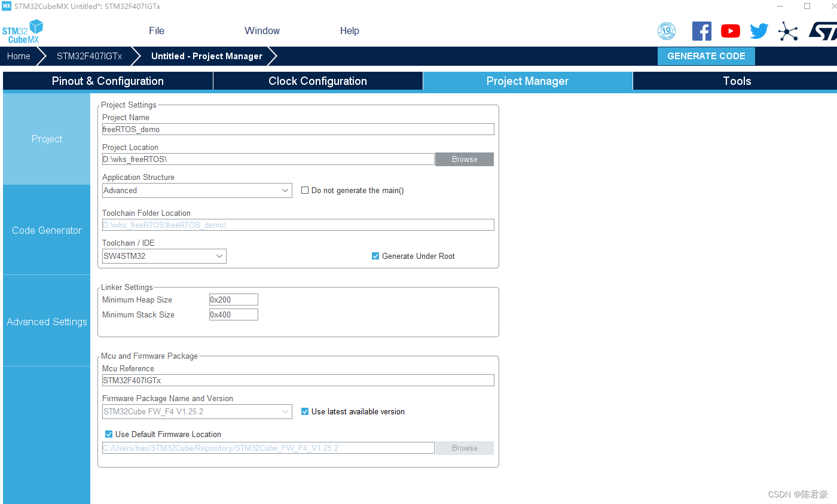Click the MX app icon in title bar
Image resolution: width=837 pixels, height=504 pixels.
7,6
